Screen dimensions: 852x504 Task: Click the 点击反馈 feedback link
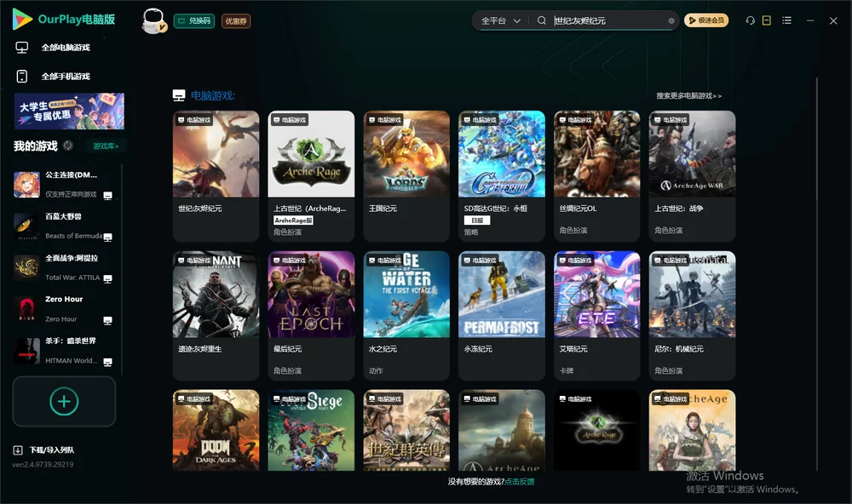tap(520, 482)
